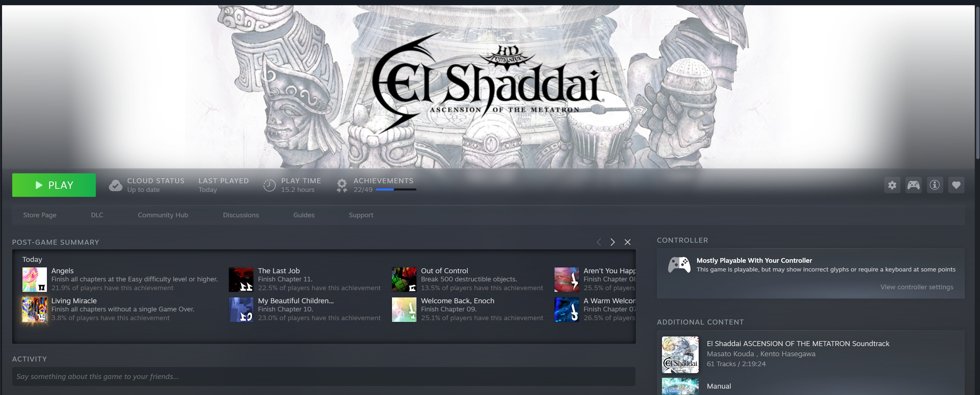
Task: Click 'Finish Chapter 11.' description text
Action: [285, 279]
